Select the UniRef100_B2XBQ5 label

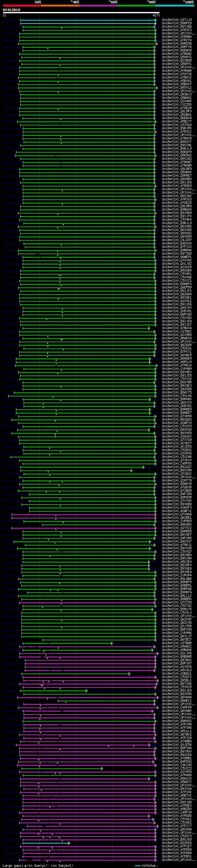tap(176, 61)
